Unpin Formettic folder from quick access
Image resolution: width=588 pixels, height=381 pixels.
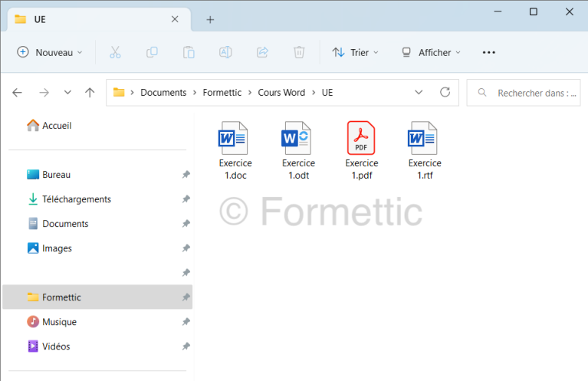pyautogui.click(x=186, y=297)
